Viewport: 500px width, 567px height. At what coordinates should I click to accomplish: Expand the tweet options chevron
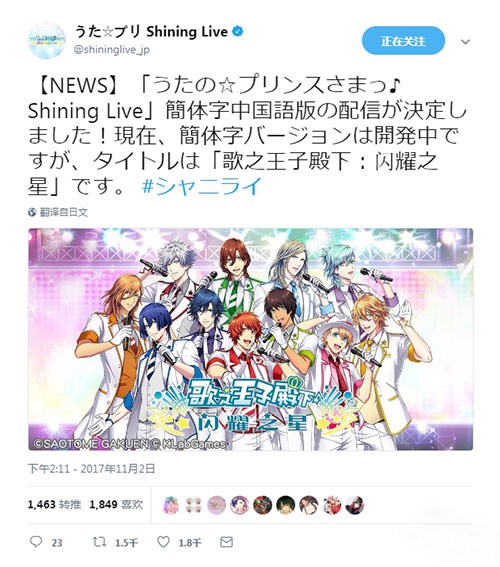[465, 42]
